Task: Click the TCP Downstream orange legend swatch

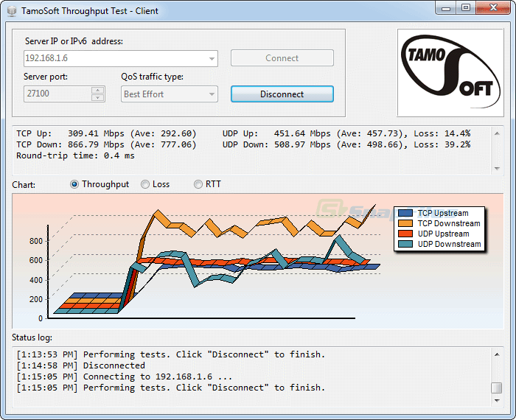Action: pyautogui.click(x=405, y=223)
